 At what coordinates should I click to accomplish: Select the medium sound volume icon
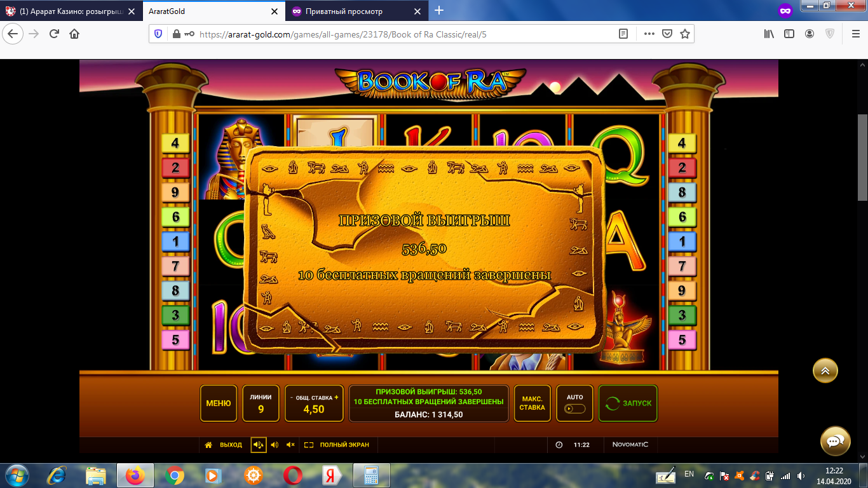[275, 445]
